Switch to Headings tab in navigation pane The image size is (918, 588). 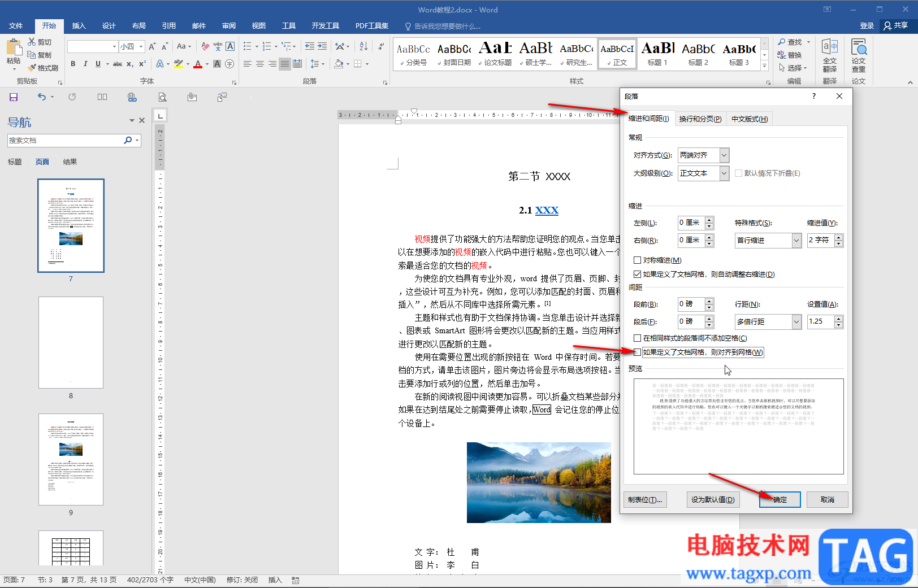tap(15, 162)
